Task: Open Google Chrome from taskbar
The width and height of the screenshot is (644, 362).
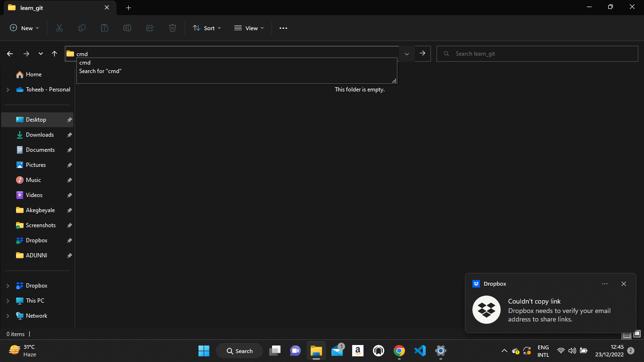Action: [399, 351]
